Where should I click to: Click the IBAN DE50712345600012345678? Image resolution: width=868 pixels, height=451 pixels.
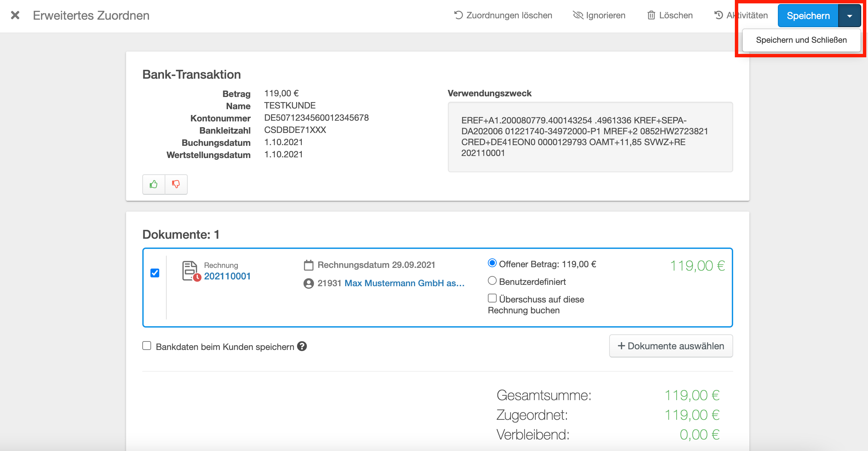click(316, 118)
